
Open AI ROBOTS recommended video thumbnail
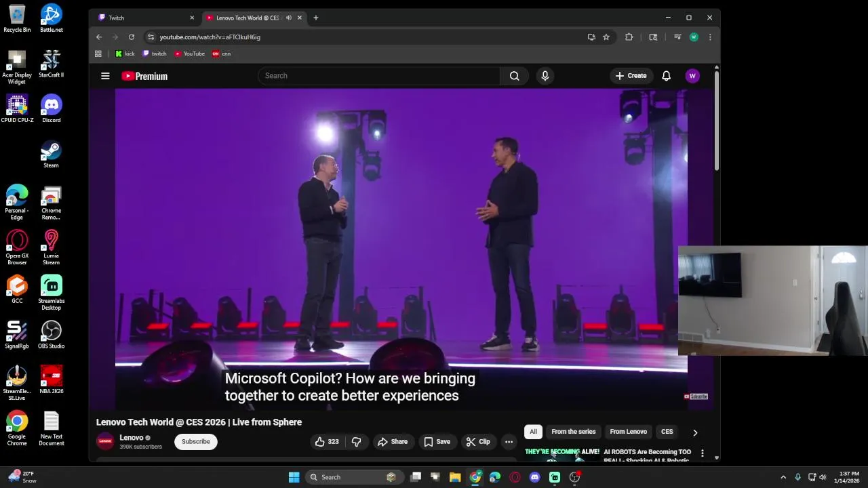pyautogui.click(x=561, y=453)
